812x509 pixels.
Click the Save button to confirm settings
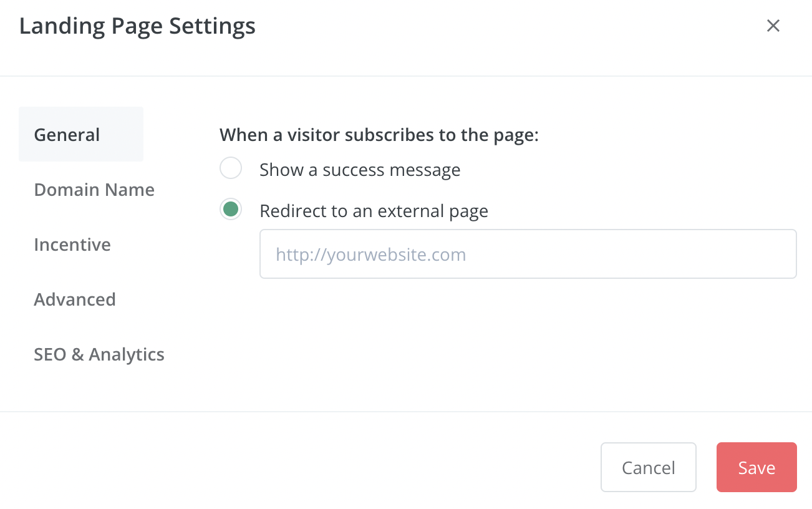tap(756, 467)
